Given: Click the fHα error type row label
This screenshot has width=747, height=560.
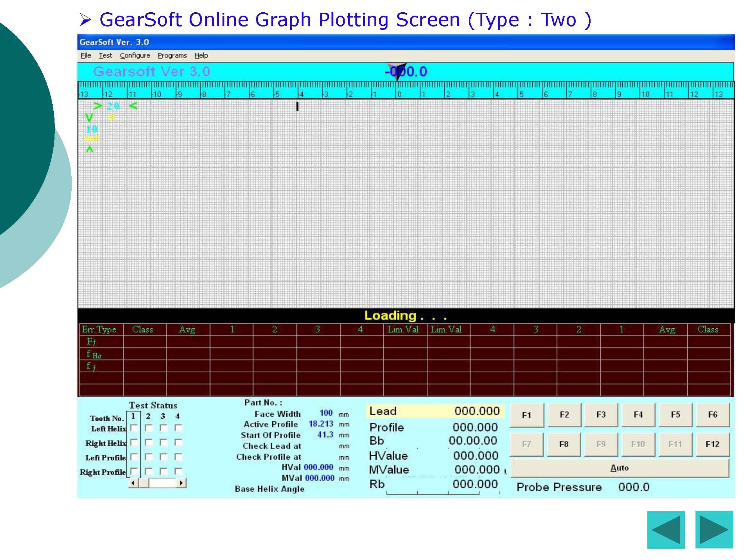Looking at the screenshot, I should (x=94, y=354).
